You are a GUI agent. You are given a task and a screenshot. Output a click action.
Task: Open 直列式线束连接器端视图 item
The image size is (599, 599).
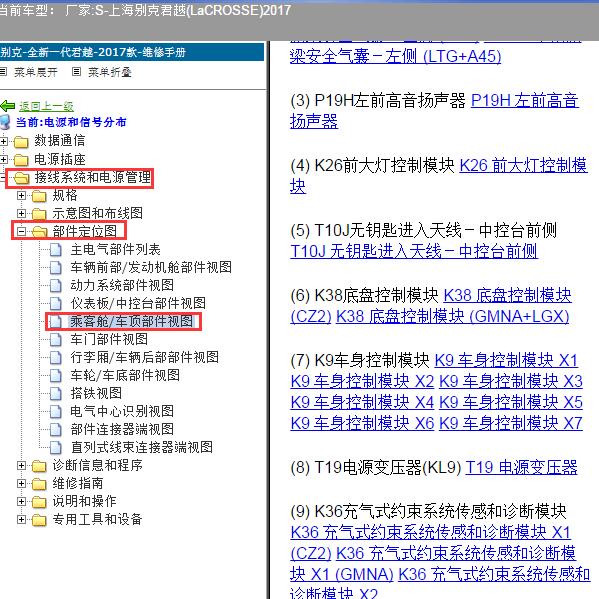(x=142, y=447)
